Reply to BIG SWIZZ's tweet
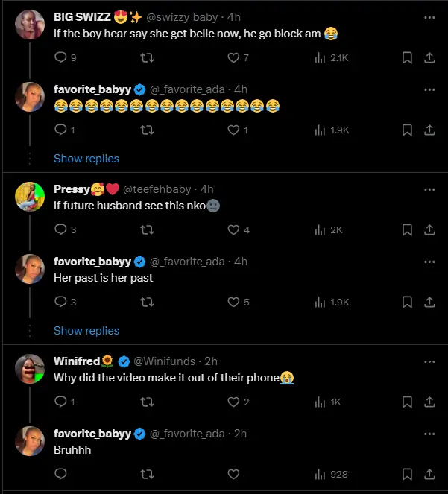Image resolution: width=448 pixels, height=494 pixels. pyautogui.click(x=61, y=57)
